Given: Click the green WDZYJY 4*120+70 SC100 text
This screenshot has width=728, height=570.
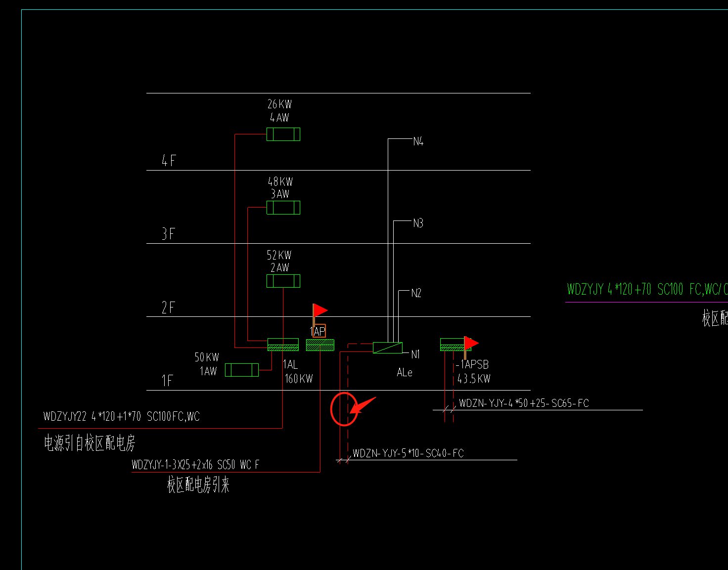Looking at the screenshot, I should (647, 289).
